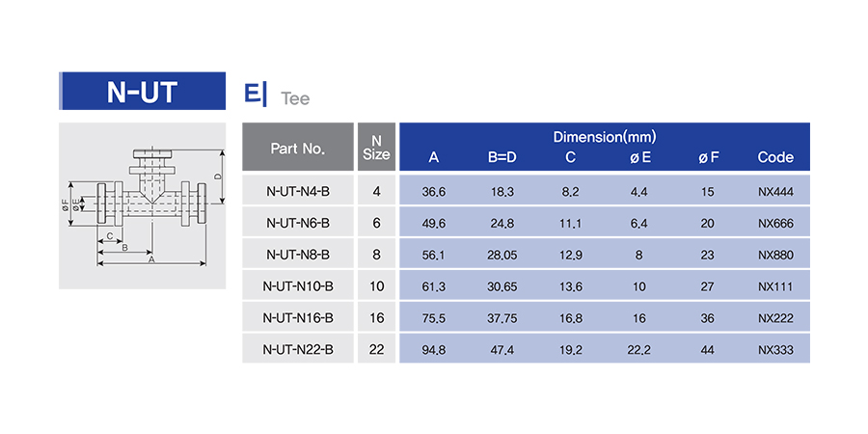Select part number N-UT-N8-B

pos(298,255)
